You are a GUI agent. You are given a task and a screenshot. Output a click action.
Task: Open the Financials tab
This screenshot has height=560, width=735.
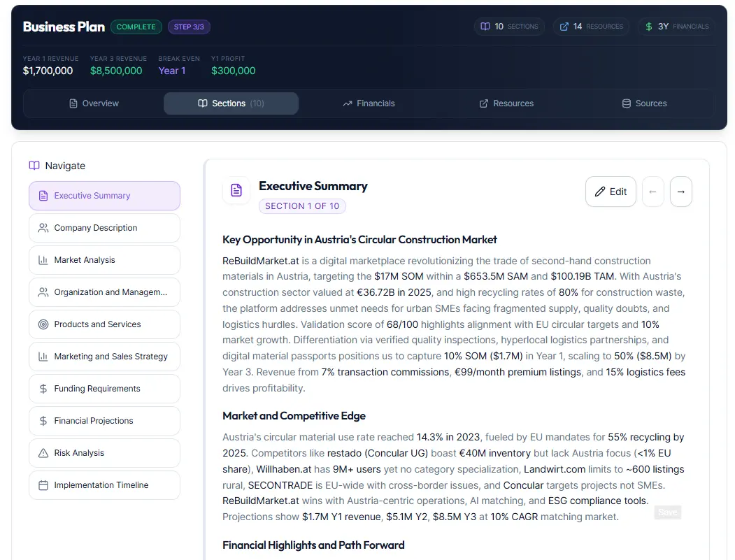[x=369, y=103]
